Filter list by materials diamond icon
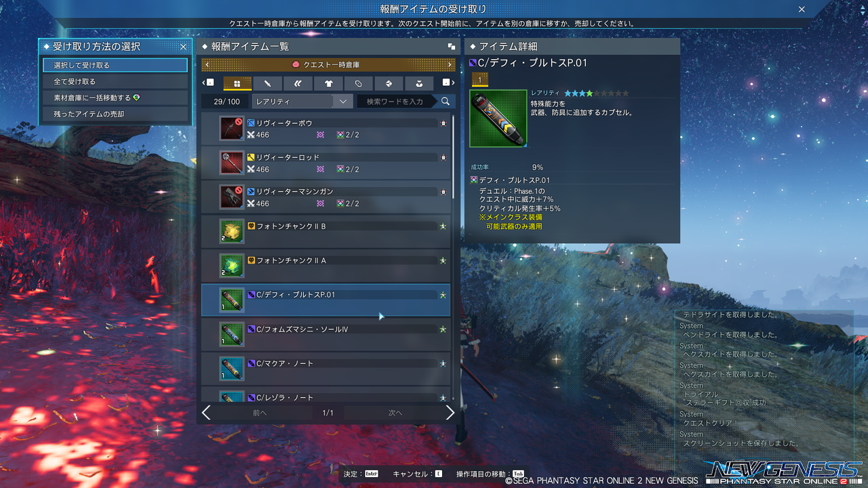Viewport: 868px width, 488px height. click(x=389, y=83)
